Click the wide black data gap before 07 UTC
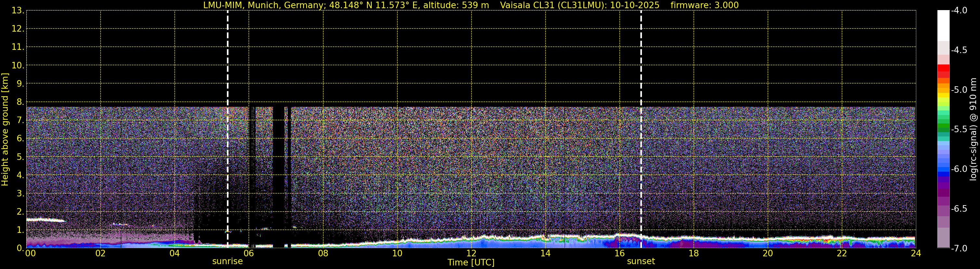980x269 pixels. [x=279, y=175]
